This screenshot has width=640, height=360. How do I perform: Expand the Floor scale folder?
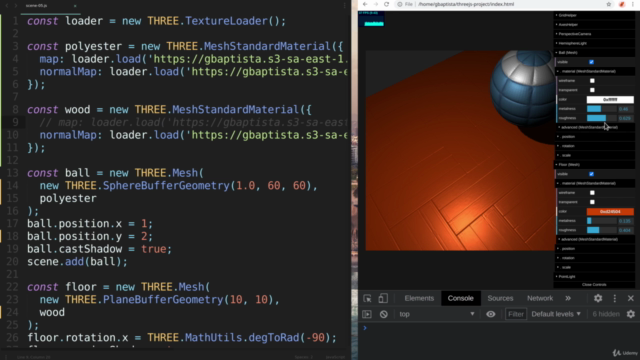[x=596, y=267]
